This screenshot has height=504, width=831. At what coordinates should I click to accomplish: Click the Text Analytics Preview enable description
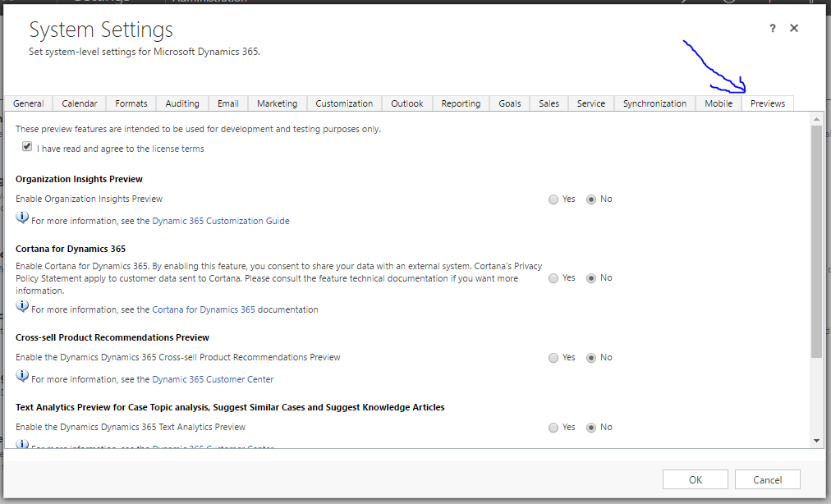pyautogui.click(x=131, y=427)
